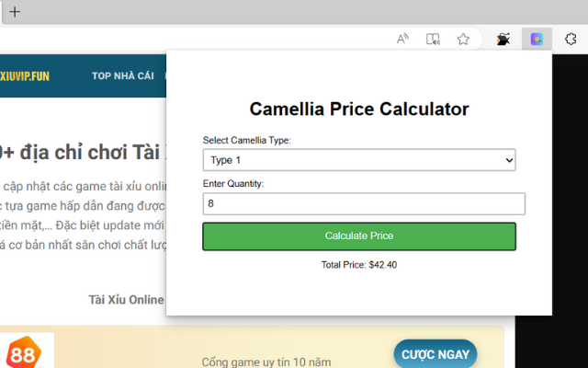Open a new tab with plus

tap(15, 12)
